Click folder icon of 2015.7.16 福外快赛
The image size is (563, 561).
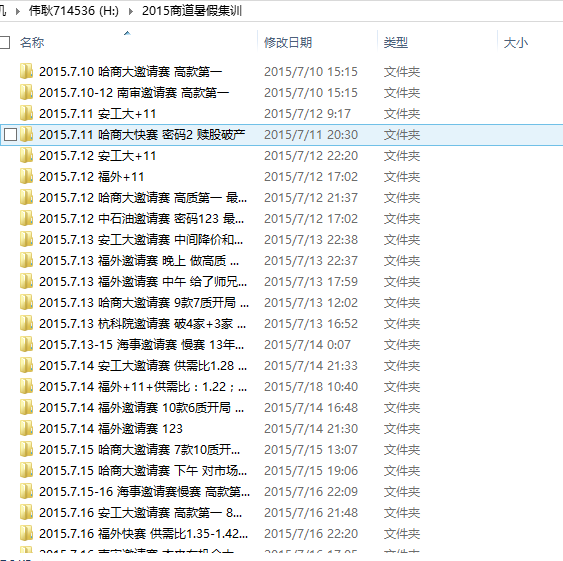(27, 533)
